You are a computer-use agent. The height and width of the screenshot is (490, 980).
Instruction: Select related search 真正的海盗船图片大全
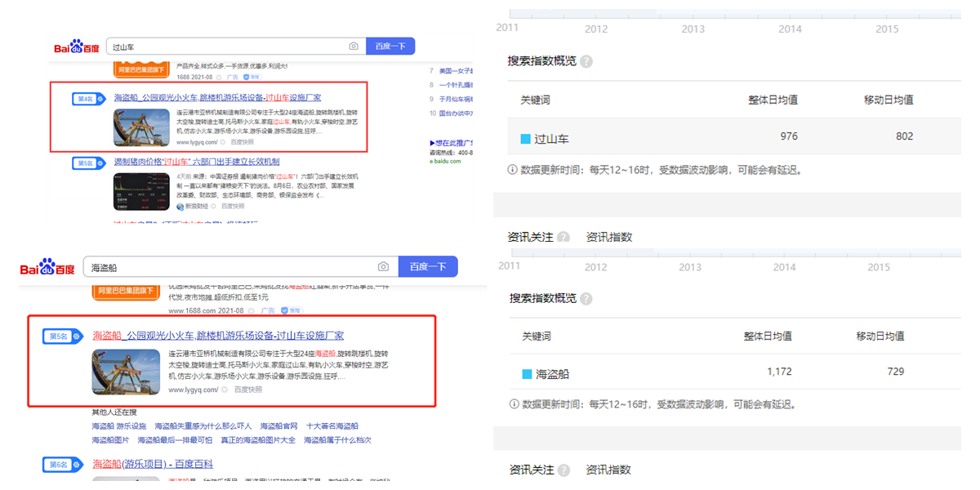[258, 440]
